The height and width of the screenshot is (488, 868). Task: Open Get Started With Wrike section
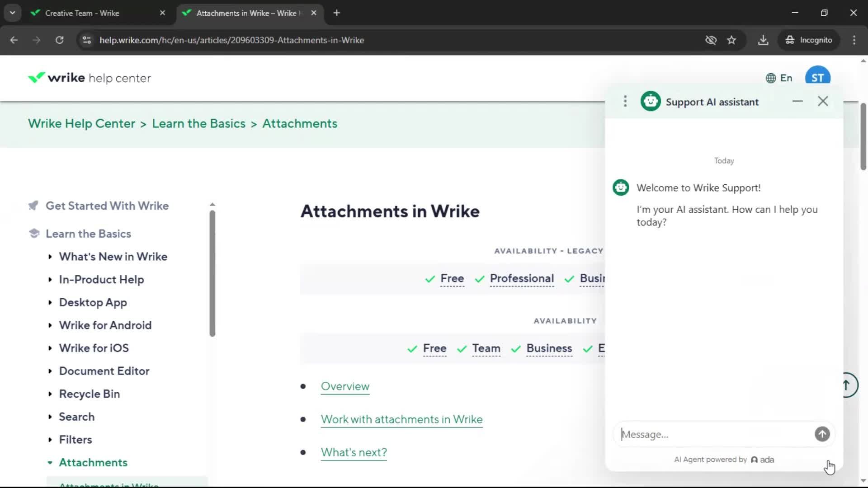(107, 206)
